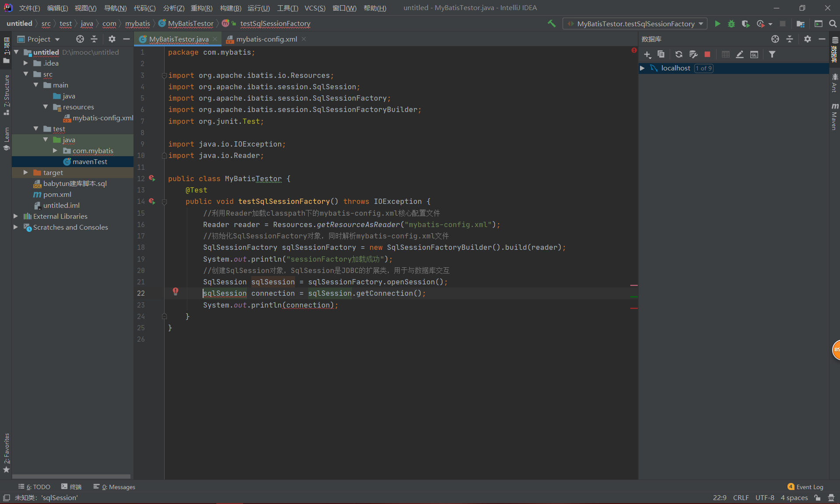This screenshot has width=840, height=504.
Task: Collapse all in the Project panel
Action: coord(94,39)
